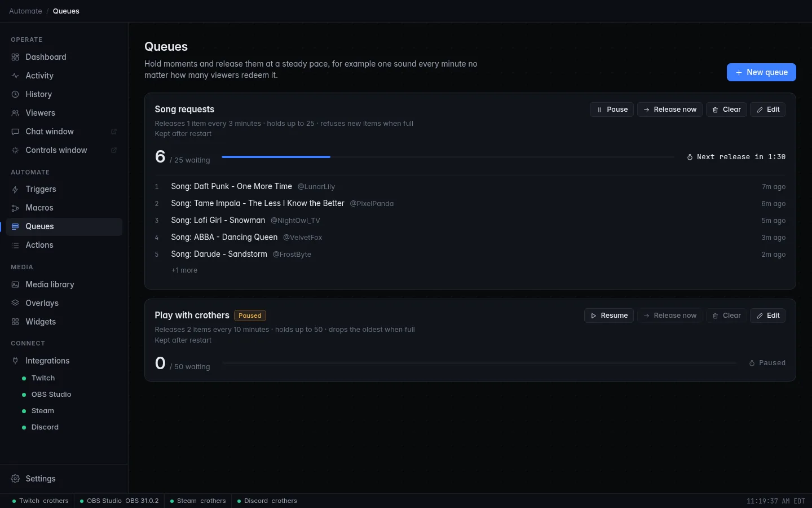
Task: Select the Tame Impala song row
Action: [x=470, y=203]
